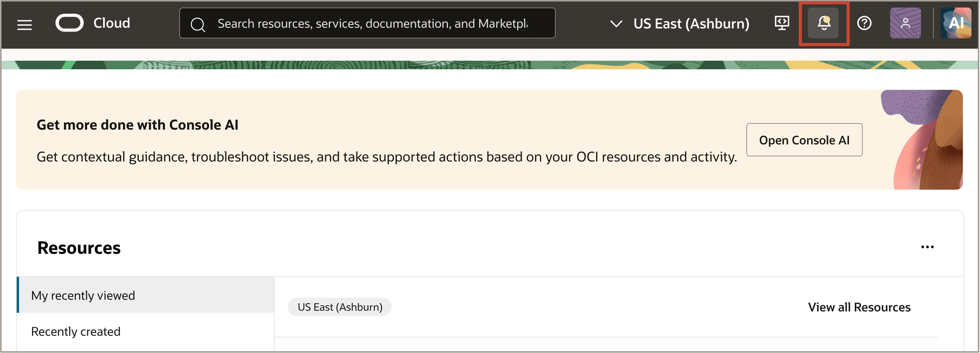This screenshot has height=353, width=980.
Task: Open the notifications bell
Action: 824,23
